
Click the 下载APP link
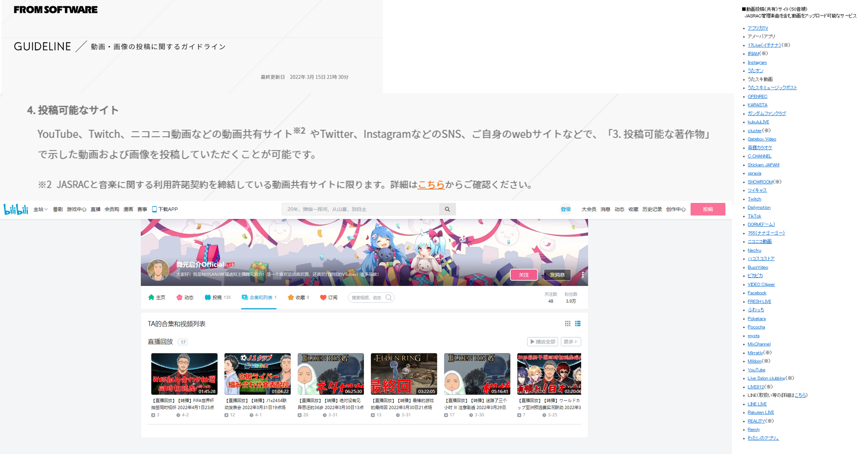coord(165,209)
